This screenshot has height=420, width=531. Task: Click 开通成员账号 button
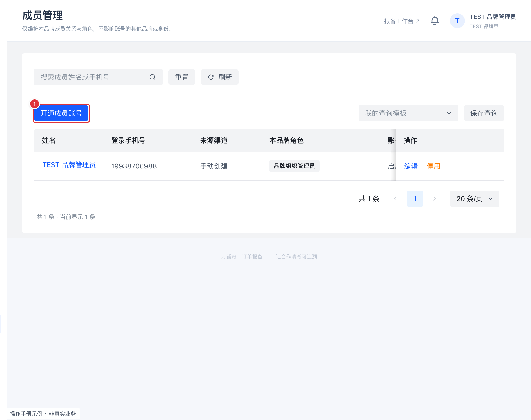point(61,113)
